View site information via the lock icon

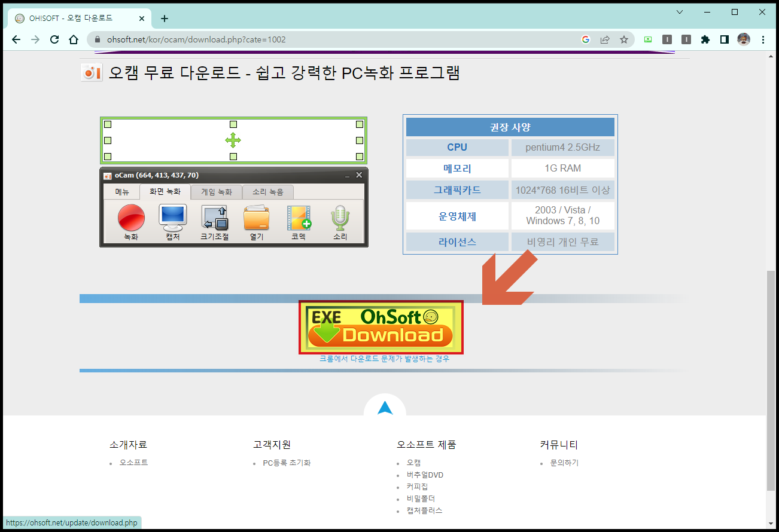click(x=98, y=40)
